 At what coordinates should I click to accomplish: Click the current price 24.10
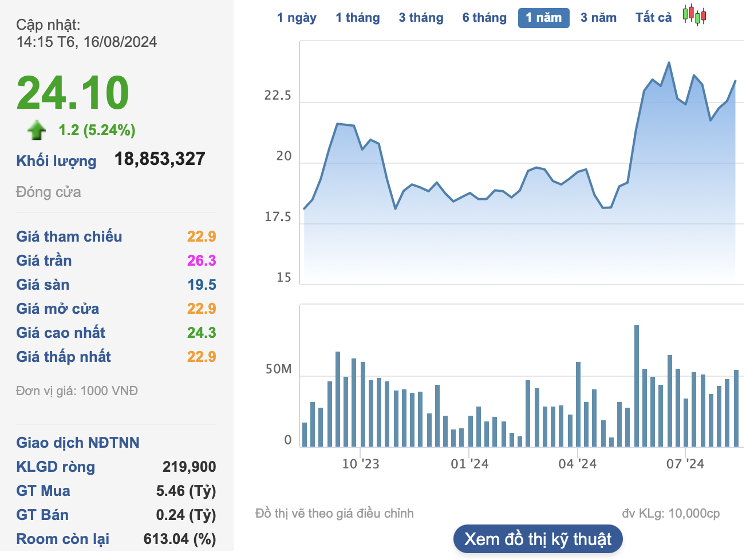(x=73, y=93)
